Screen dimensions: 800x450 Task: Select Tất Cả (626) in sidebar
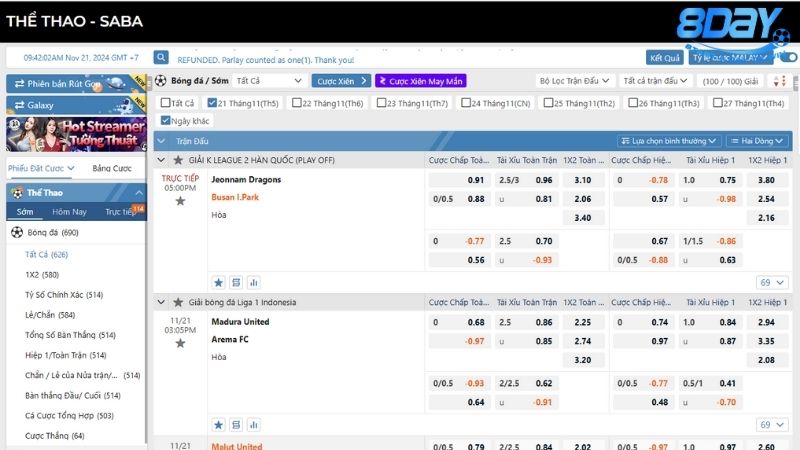coord(46,255)
